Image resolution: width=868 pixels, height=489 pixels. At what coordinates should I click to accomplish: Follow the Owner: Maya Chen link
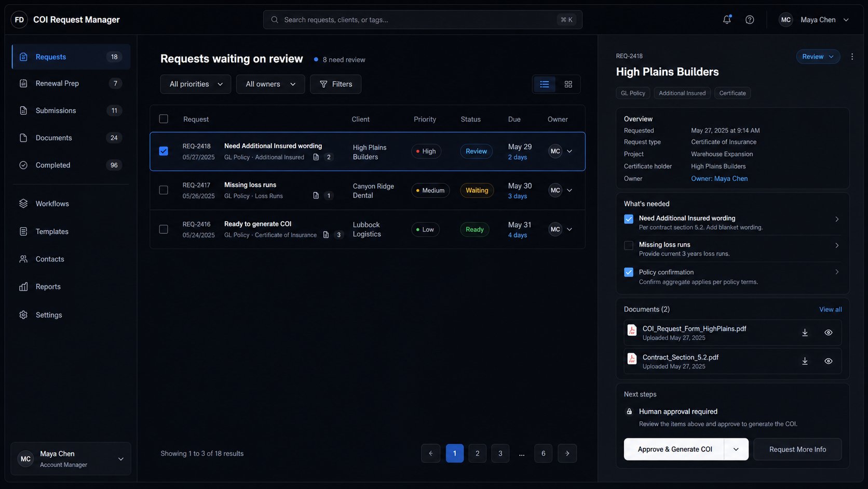719,179
